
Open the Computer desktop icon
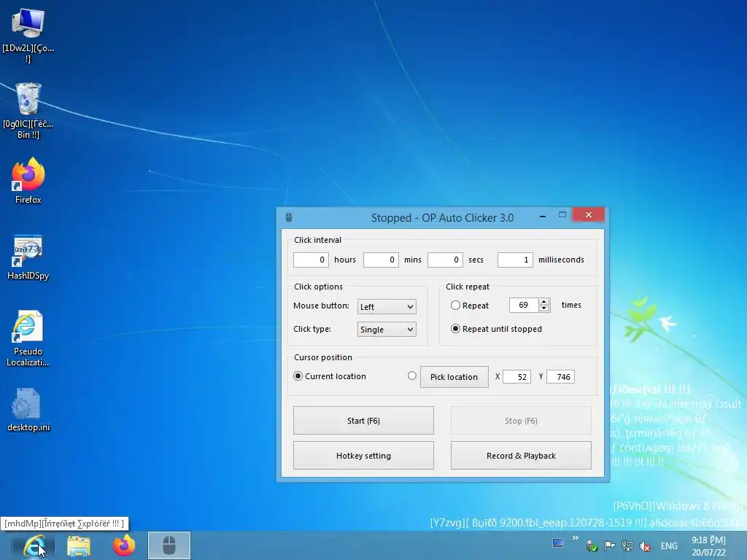pos(28,36)
